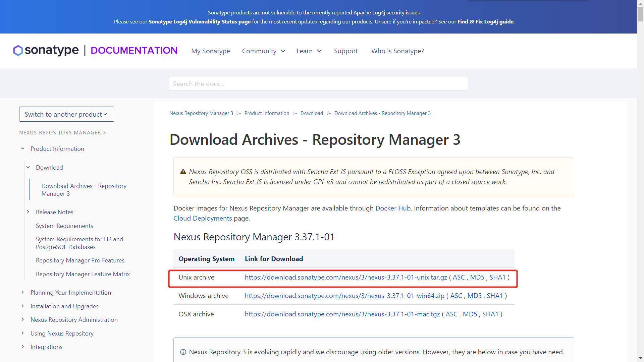Expand the Installation and Upgrades section
The width and height of the screenshot is (644, 362).
(x=23, y=306)
